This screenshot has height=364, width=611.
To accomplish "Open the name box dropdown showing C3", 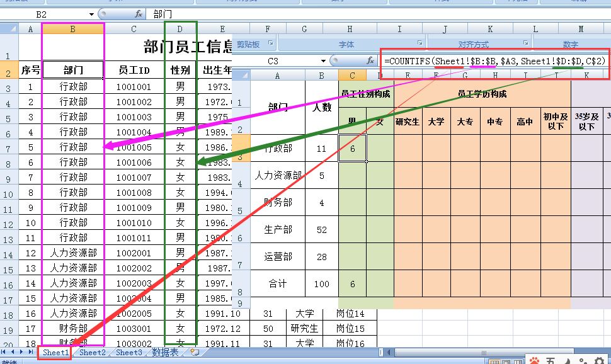I will 323,61.
